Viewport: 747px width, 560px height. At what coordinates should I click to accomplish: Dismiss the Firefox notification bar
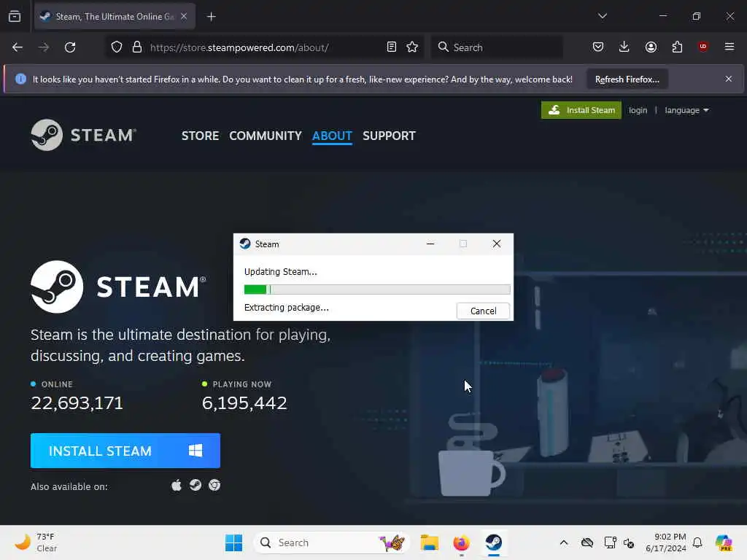coord(729,79)
